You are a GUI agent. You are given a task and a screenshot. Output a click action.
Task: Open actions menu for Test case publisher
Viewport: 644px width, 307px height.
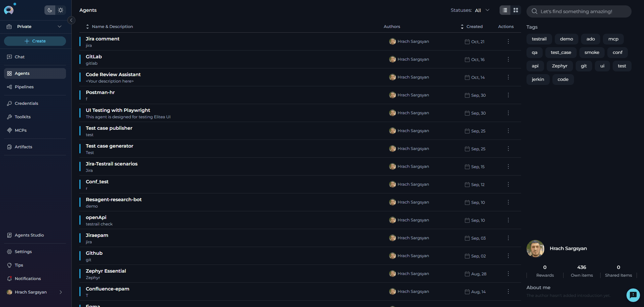click(508, 131)
